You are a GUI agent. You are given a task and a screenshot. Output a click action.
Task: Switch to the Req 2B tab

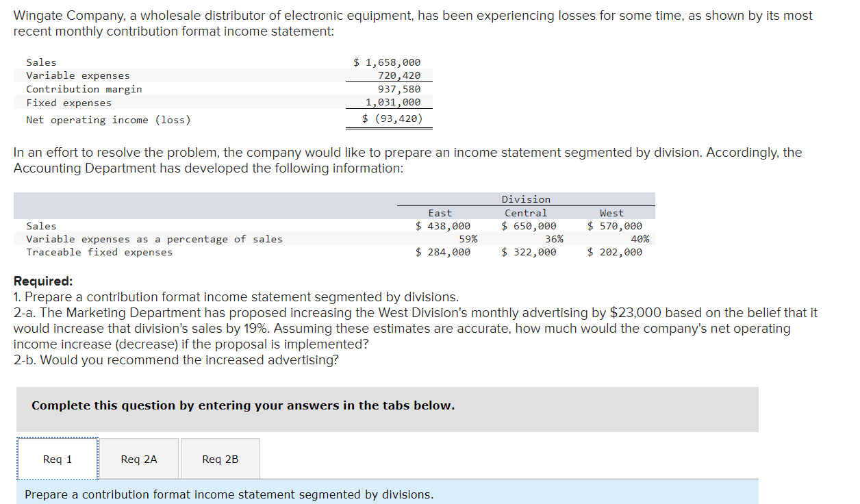pyautogui.click(x=220, y=459)
